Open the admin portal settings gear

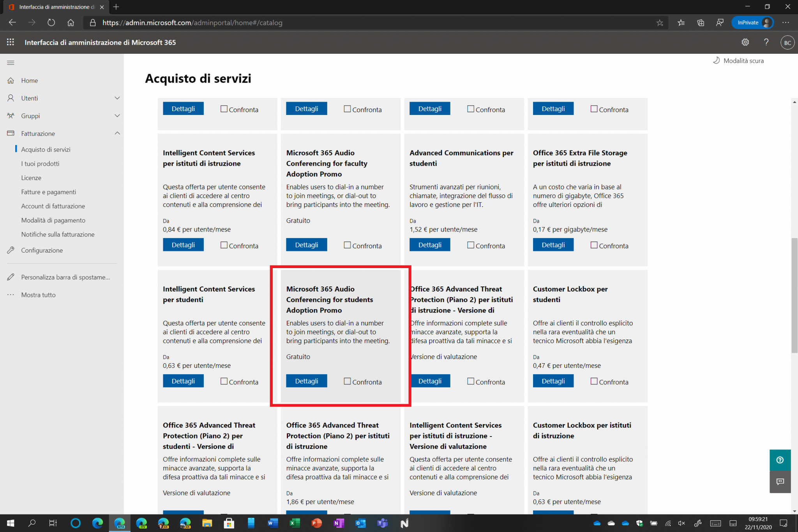pos(745,42)
